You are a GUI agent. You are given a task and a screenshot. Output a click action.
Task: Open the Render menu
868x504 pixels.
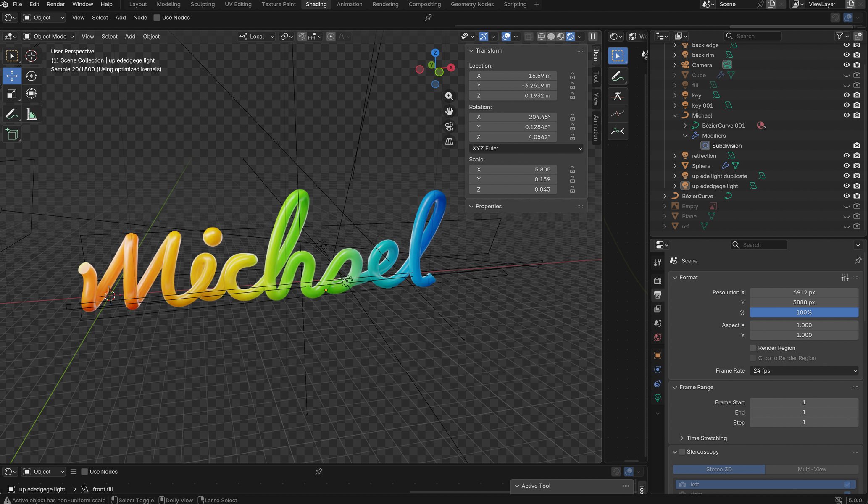pyautogui.click(x=55, y=4)
